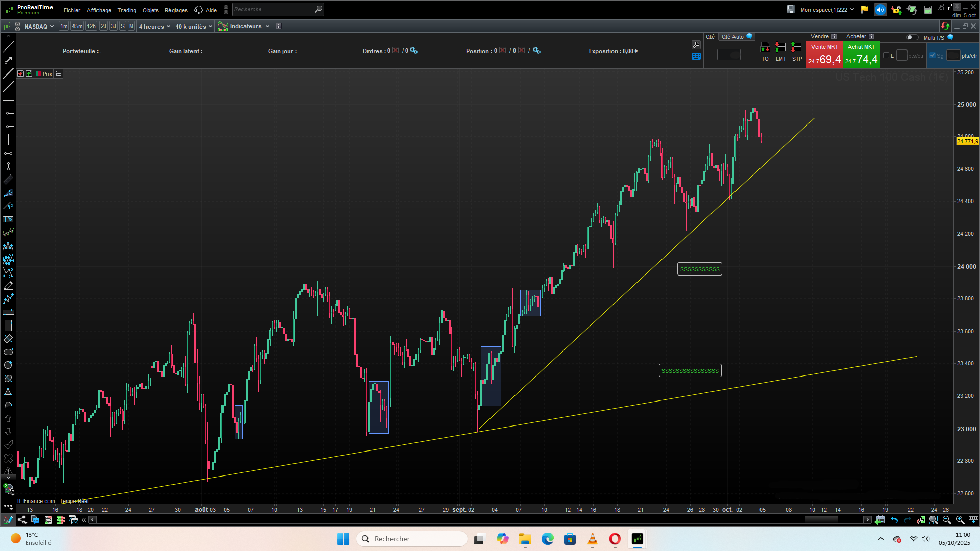Check the L pts/ctr checkbox
The width and height of the screenshot is (980, 551).
(886, 55)
